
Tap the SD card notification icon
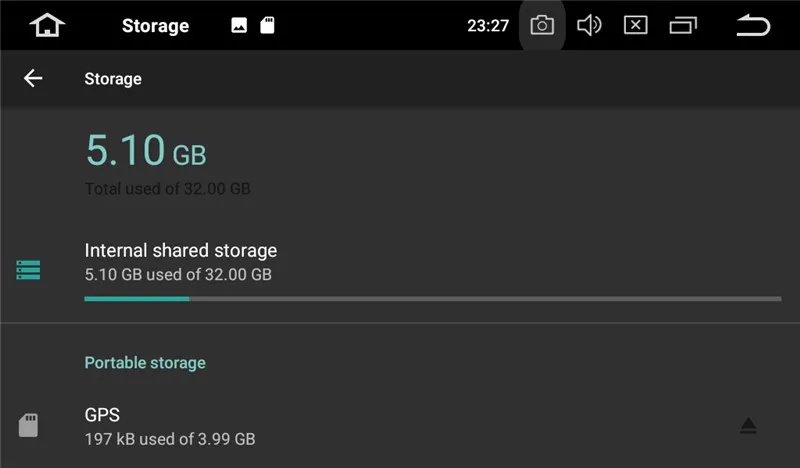[x=267, y=26]
